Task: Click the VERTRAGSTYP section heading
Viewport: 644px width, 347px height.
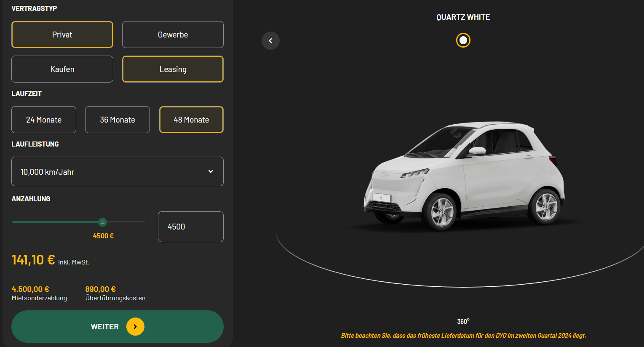Action: (x=34, y=8)
